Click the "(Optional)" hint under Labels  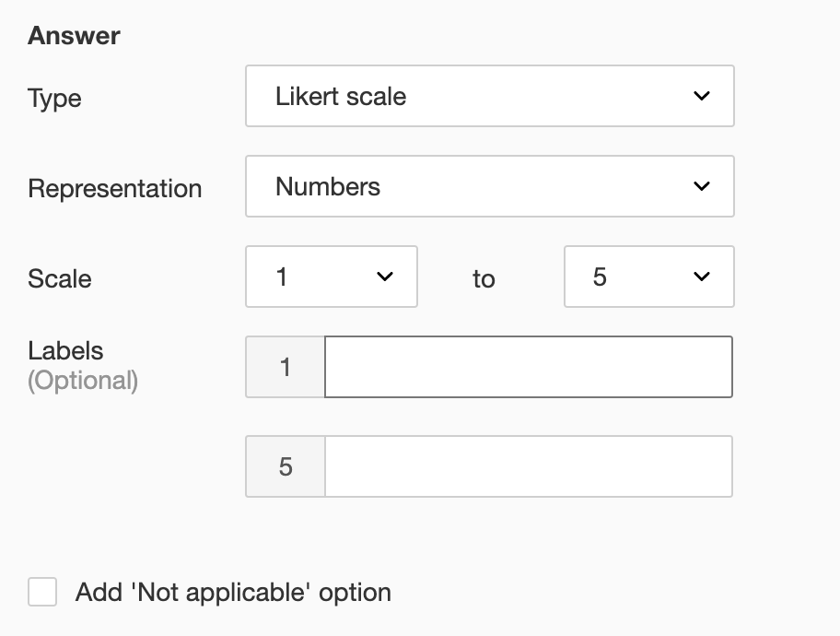(x=83, y=381)
